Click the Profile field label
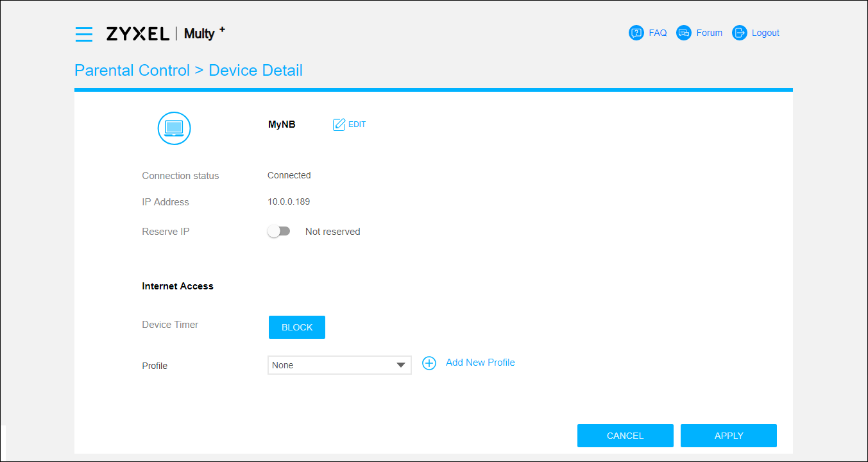This screenshot has height=462, width=868. (155, 366)
